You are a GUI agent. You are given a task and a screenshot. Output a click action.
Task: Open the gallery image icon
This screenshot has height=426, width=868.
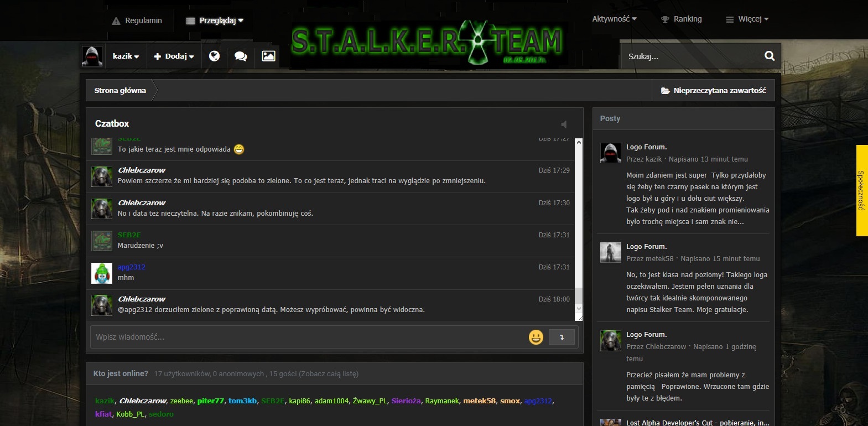point(268,56)
